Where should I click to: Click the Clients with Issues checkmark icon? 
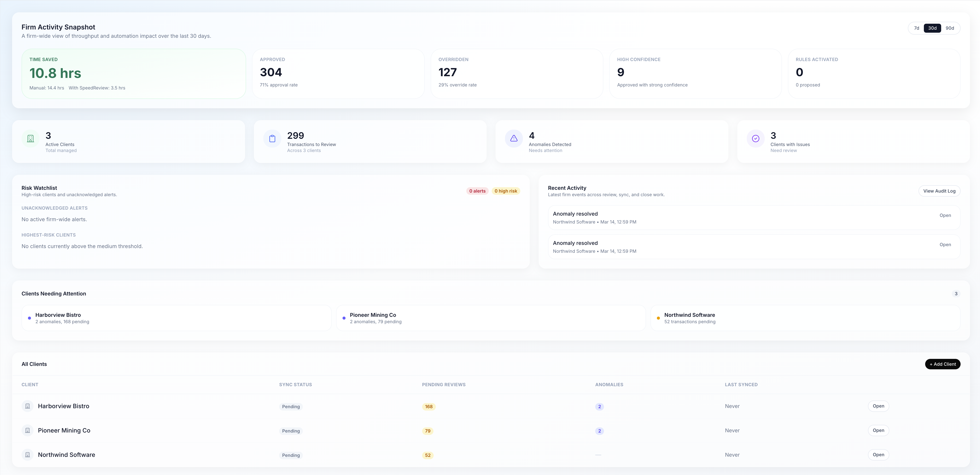pyautogui.click(x=755, y=139)
